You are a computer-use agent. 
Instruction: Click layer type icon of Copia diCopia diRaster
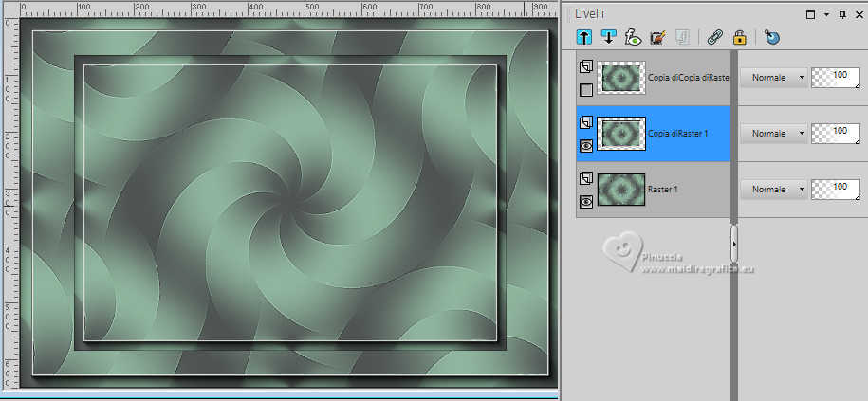[x=586, y=67]
